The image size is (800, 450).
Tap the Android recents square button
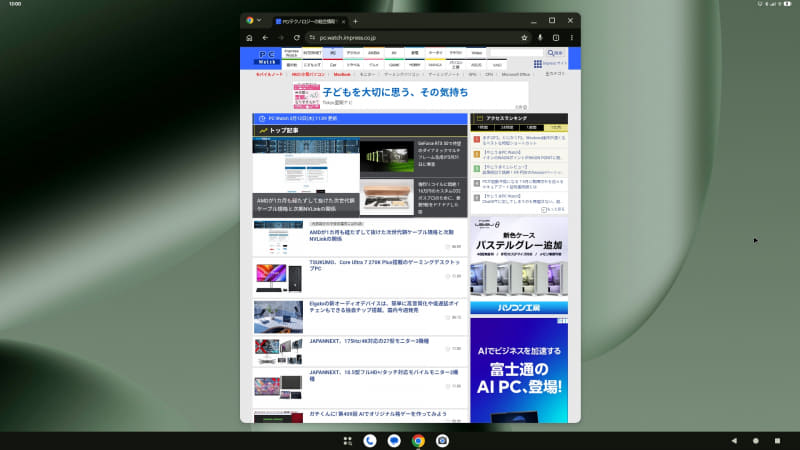coord(777,441)
